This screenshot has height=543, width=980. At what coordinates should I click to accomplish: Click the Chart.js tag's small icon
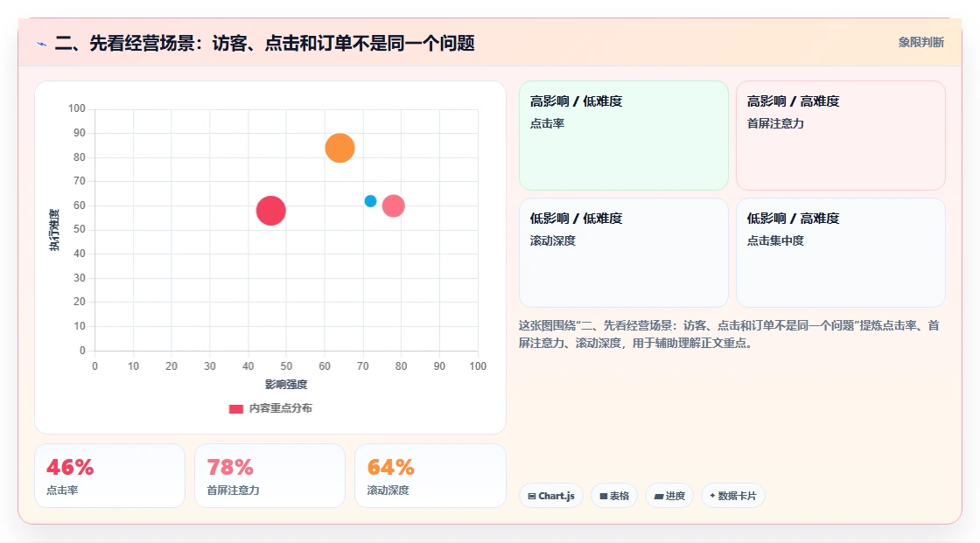coord(532,496)
